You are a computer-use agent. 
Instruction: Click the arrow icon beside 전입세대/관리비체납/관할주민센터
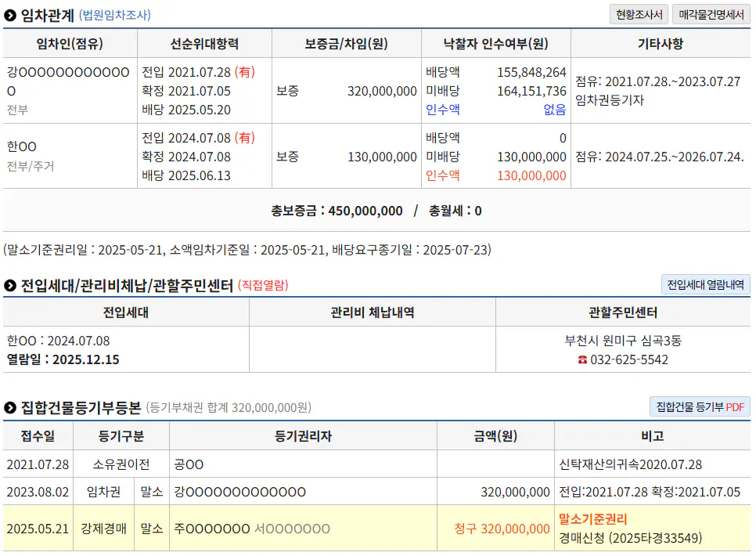9,285
